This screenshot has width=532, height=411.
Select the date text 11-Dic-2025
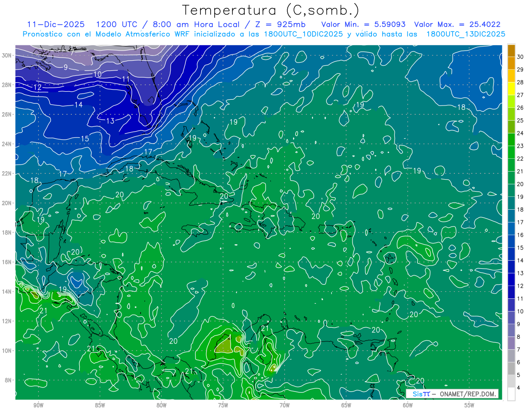[x=55, y=25]
